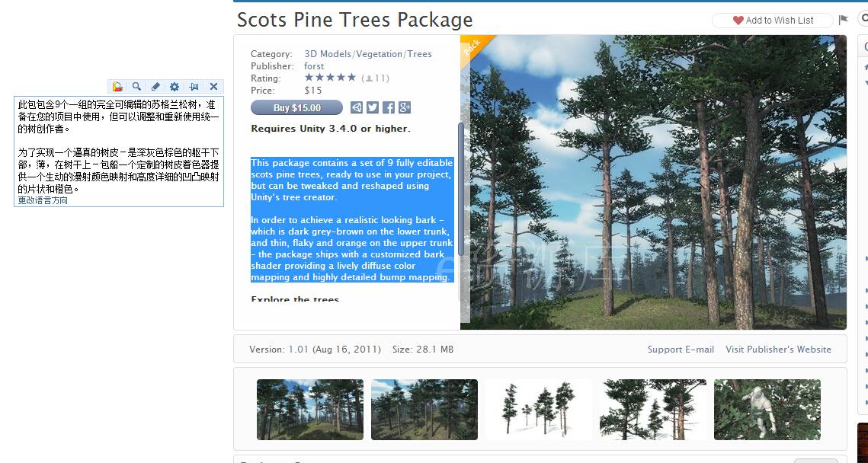Click the first share icon beside Buy
The height and width of the screenshot is (463, 868).
coord(357,107)
